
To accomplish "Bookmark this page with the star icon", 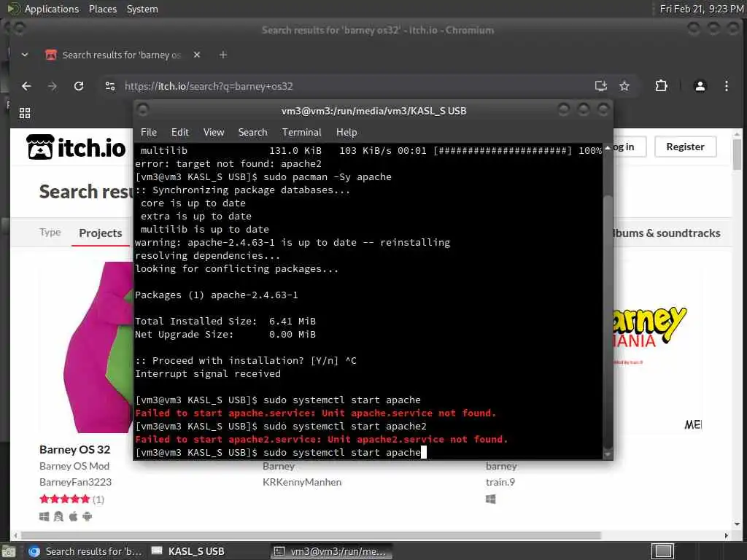I will (624, 86).
